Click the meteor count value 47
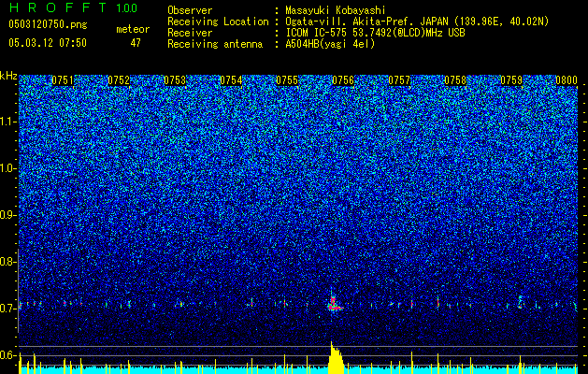This screenshot has width=588, height=374. coord(136,43)
